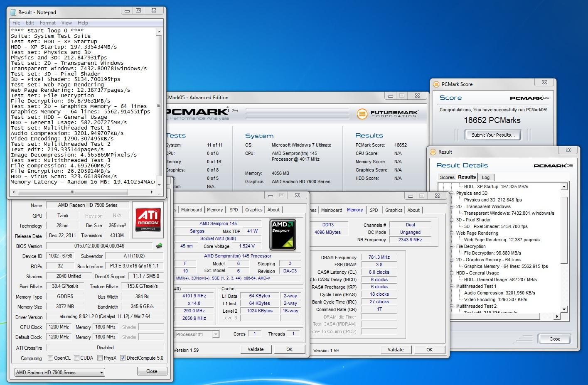Click Submit Your Results button
The image size is (588, 385).
[493, 135]
